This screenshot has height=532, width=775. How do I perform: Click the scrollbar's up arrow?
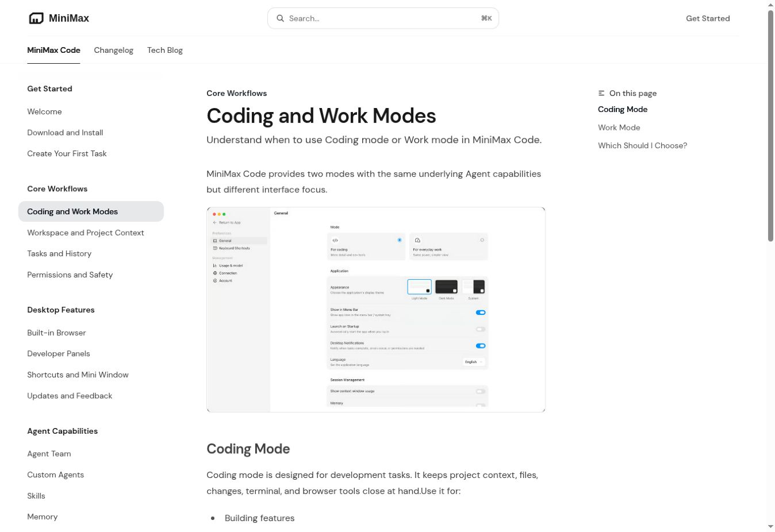click(x=770, y=5)
